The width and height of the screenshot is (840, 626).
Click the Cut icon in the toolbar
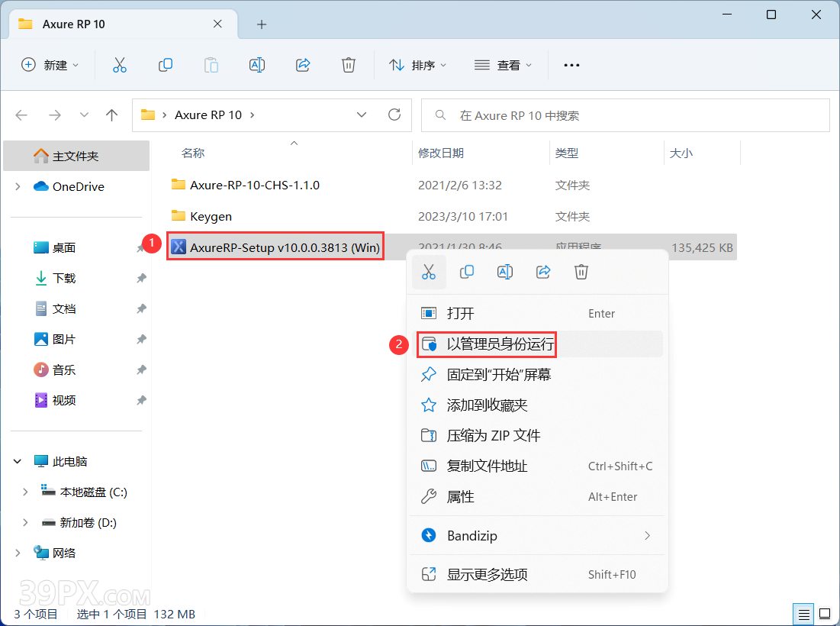point(120,66)
